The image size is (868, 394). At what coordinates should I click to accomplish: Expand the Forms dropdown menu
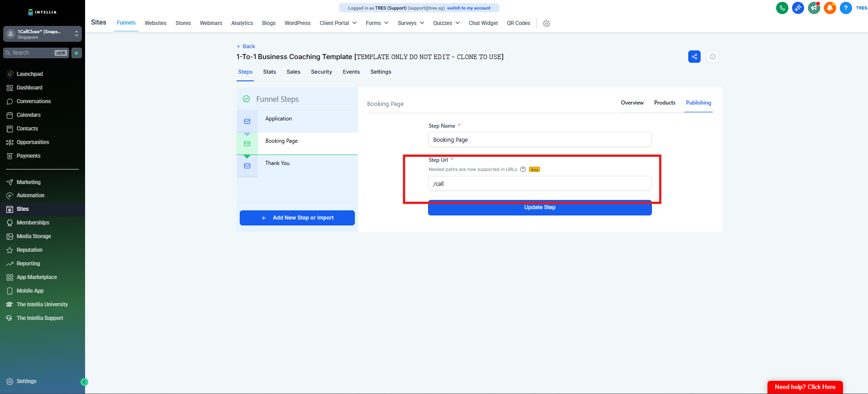tap(377, 23)
